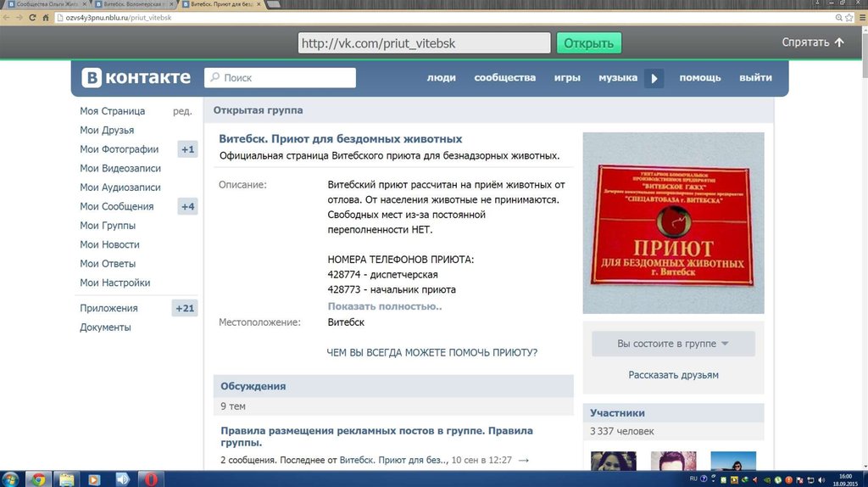Click the browser reload icon

click(x=33, y=17)
